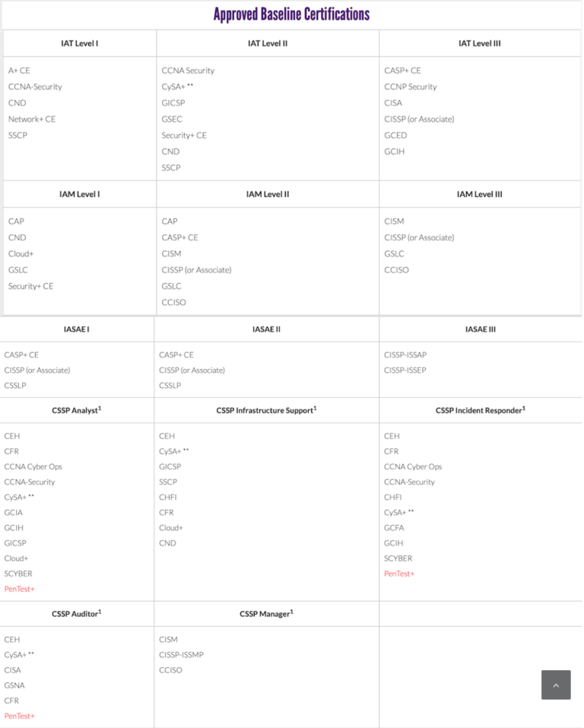Image resolution: width=584 pixels, height=728 pixels.
Task: Click the IAM Level II header cell
Action: coord(268,194)
